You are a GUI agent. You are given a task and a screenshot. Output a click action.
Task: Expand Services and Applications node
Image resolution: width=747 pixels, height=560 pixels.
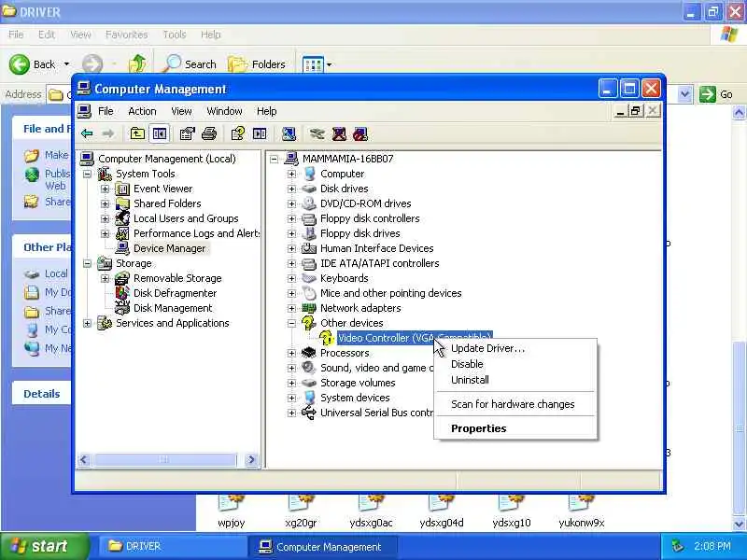tap(87, 323)
